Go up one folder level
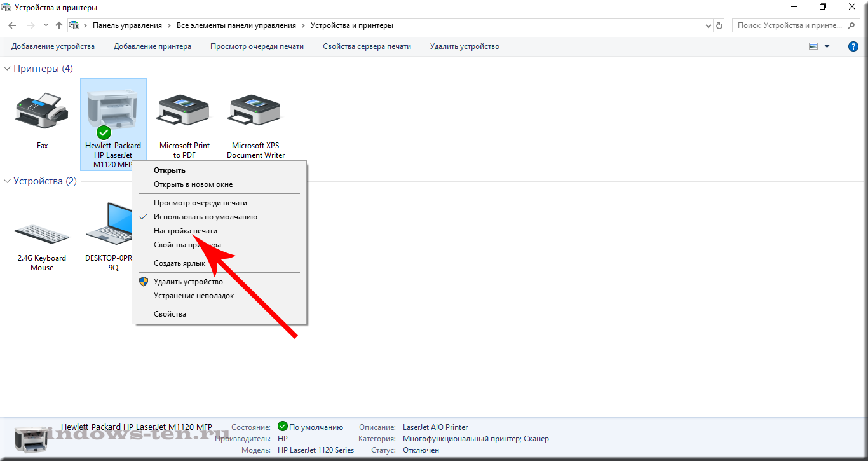Viewport: 868px width, 461px height. pos(59,25)
